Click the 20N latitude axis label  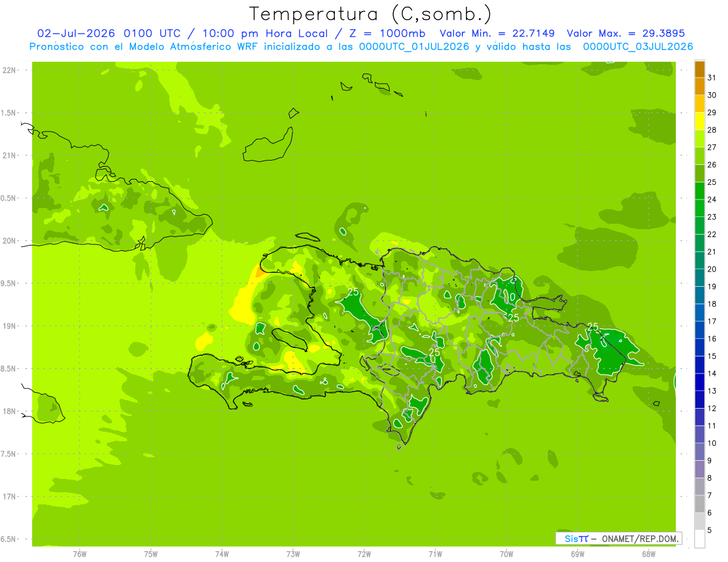coord(9,241)
